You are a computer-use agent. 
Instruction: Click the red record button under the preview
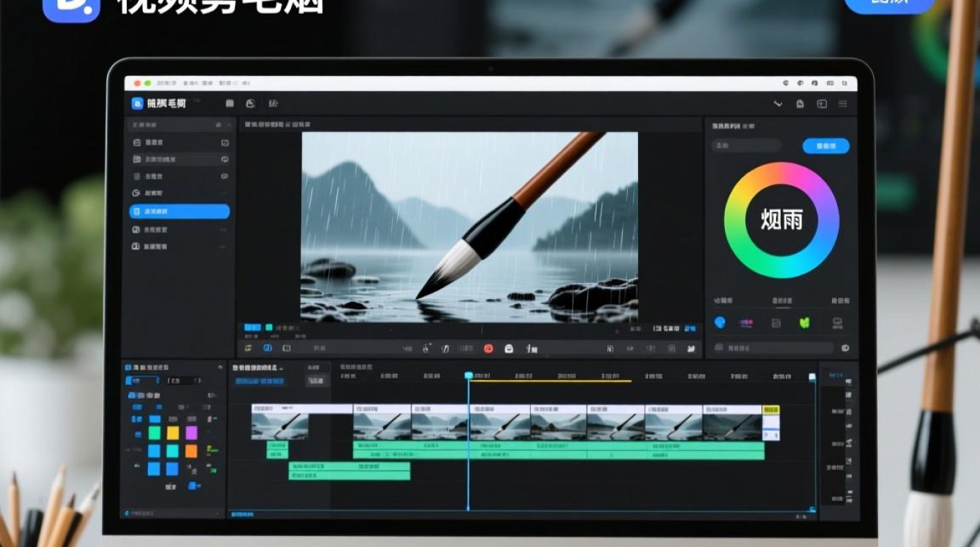pyautogui.click(x=489, y=349)
